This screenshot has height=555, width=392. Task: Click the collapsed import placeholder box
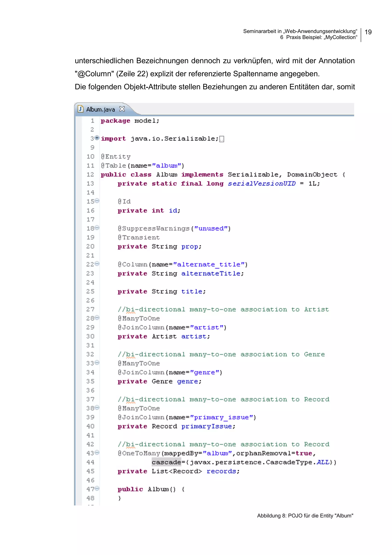[x=221, y=139]
